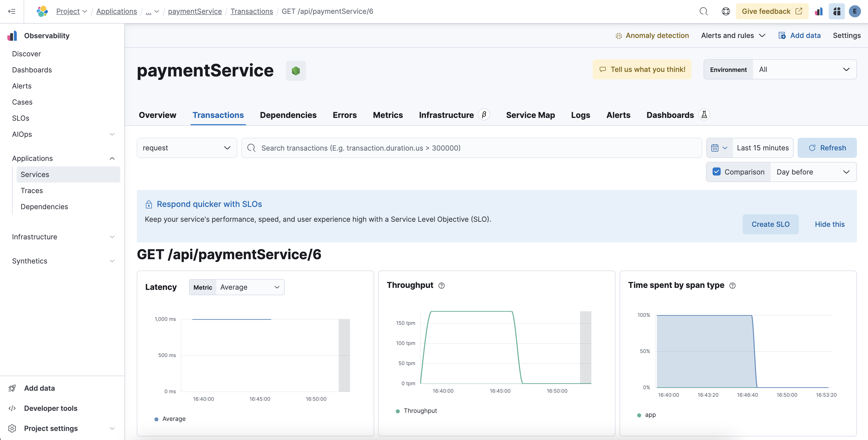Click the Elastic logo icon
868x440 pixels.
point(42,12)
